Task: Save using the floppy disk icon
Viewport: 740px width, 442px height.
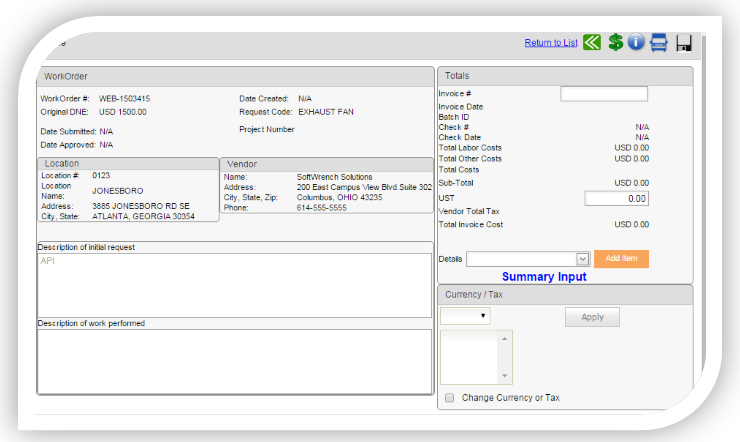Action: (x=684, y=43)
